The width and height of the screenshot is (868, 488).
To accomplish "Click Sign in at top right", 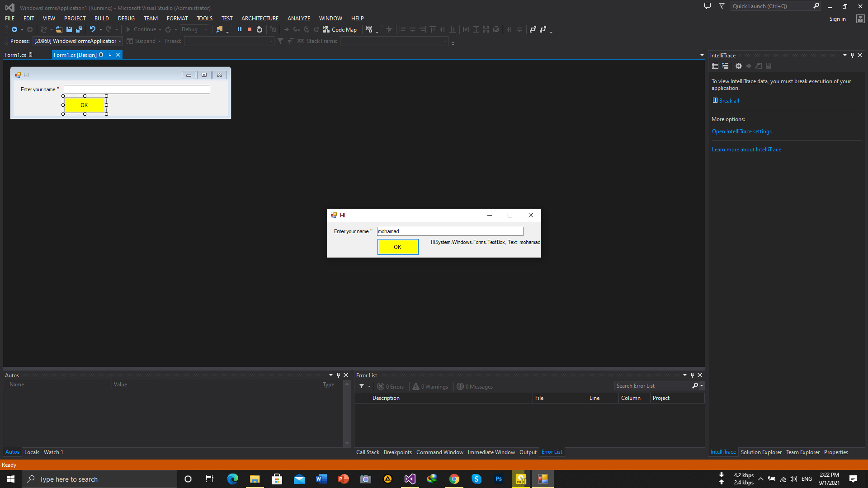I will 837,19.
